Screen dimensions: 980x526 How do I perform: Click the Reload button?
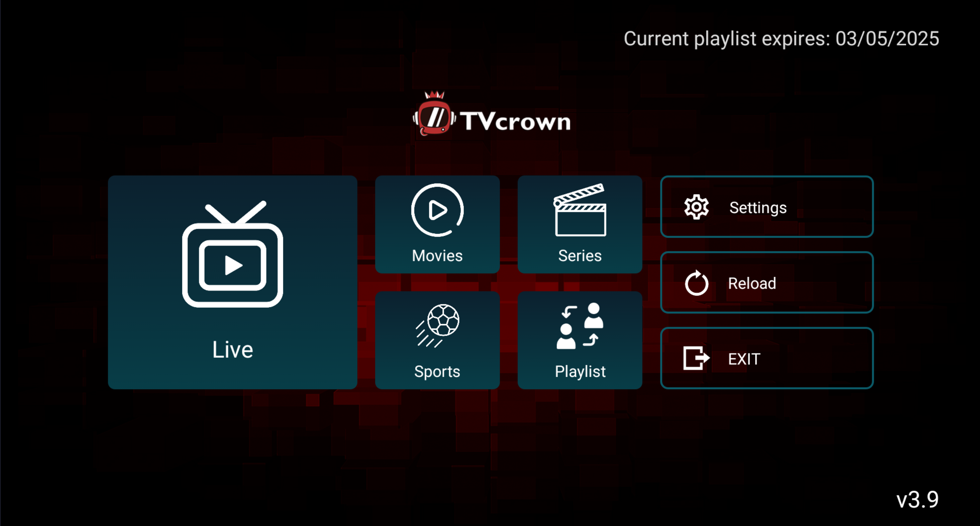[767, 282]
